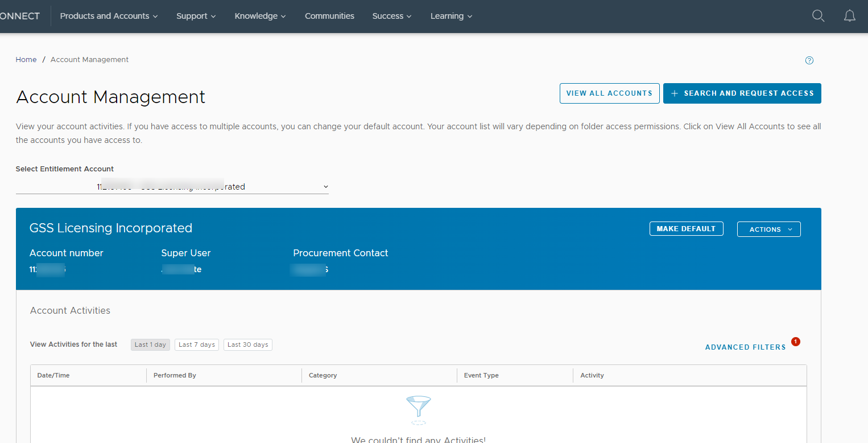Click GSS Licensing Incorporated title
Image resolution: width=868 pixels, height=443 pixels.
111,228
